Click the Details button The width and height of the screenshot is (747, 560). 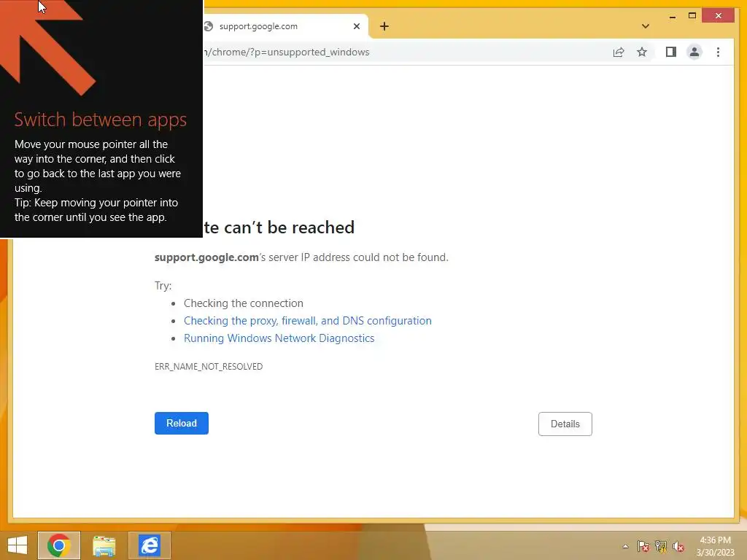tap(565, 424)
